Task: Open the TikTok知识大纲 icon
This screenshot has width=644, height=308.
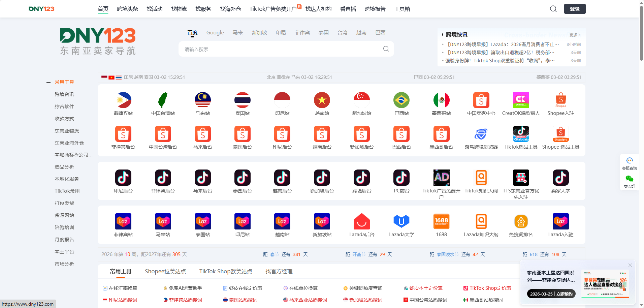Action: click(x=481, y=178)
